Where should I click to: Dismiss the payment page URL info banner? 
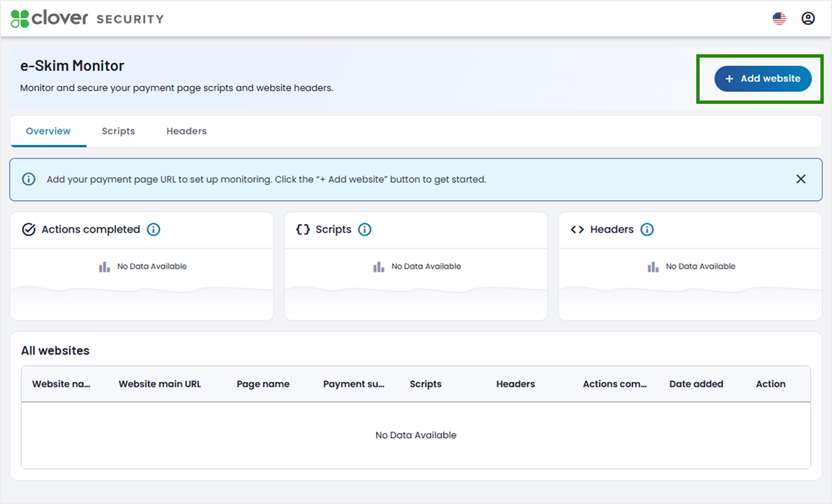(801, 179)
